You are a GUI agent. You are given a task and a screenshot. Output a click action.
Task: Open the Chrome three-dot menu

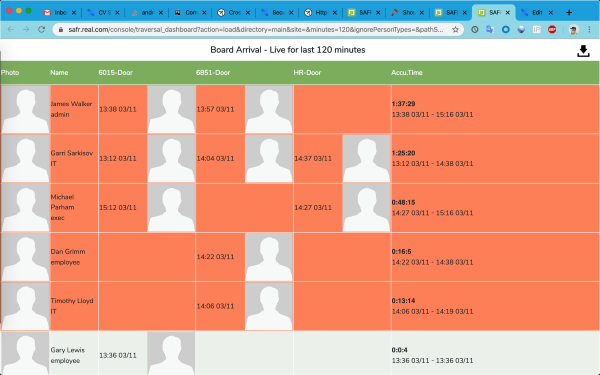pos(589,29)
